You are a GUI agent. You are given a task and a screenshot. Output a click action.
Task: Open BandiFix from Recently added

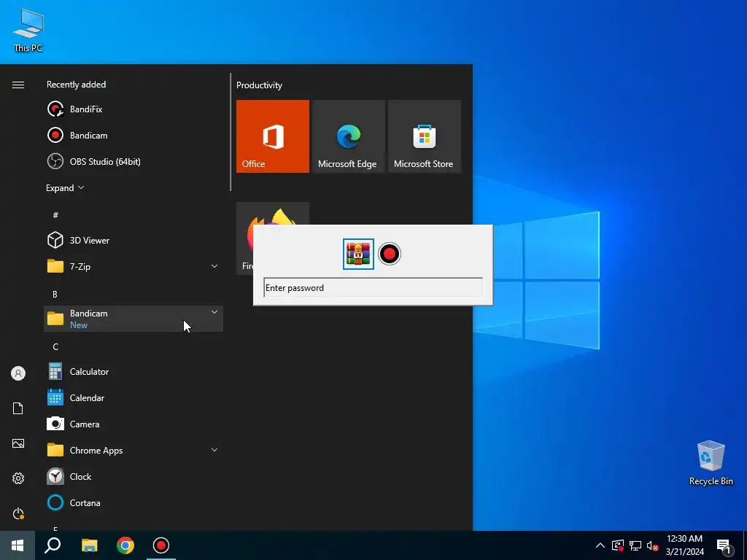tap(133, 109)
